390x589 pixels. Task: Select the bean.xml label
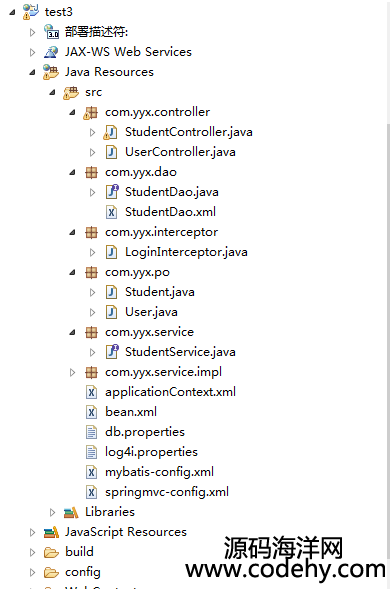(131, 412)
